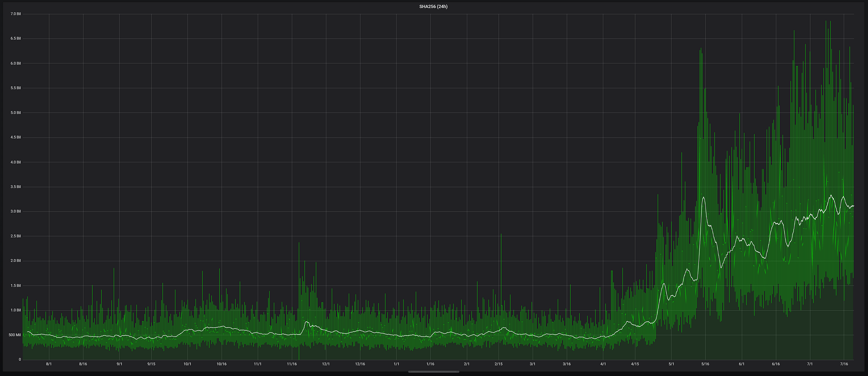Click the 2/1 date axis label
The image size is (868, 376).
click(467, 364)
